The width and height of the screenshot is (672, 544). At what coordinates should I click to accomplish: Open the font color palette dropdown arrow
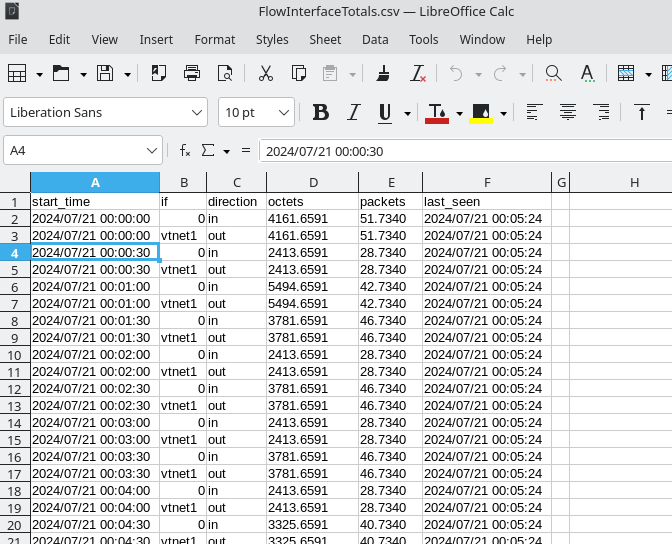[459, 114]
